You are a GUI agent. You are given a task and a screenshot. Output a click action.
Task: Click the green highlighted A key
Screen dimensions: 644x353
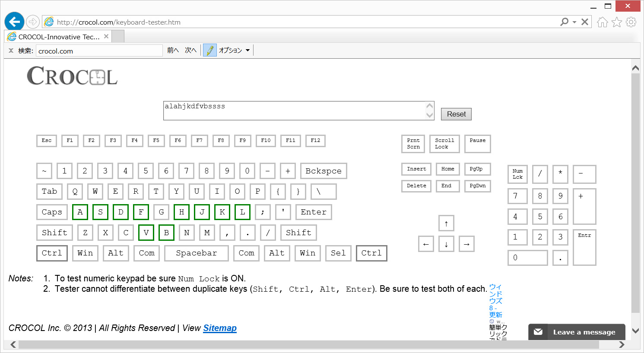[80, 212]
